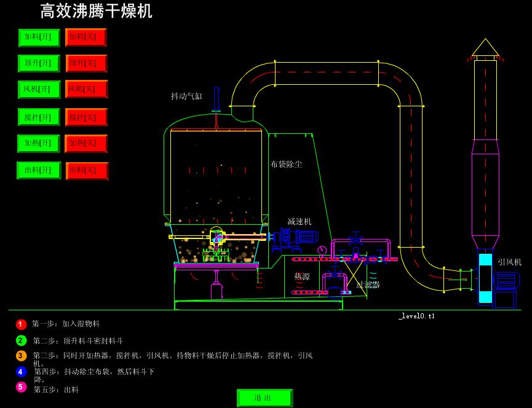Click the round pressure gauge on heat pipe

(x=322, y=250)
